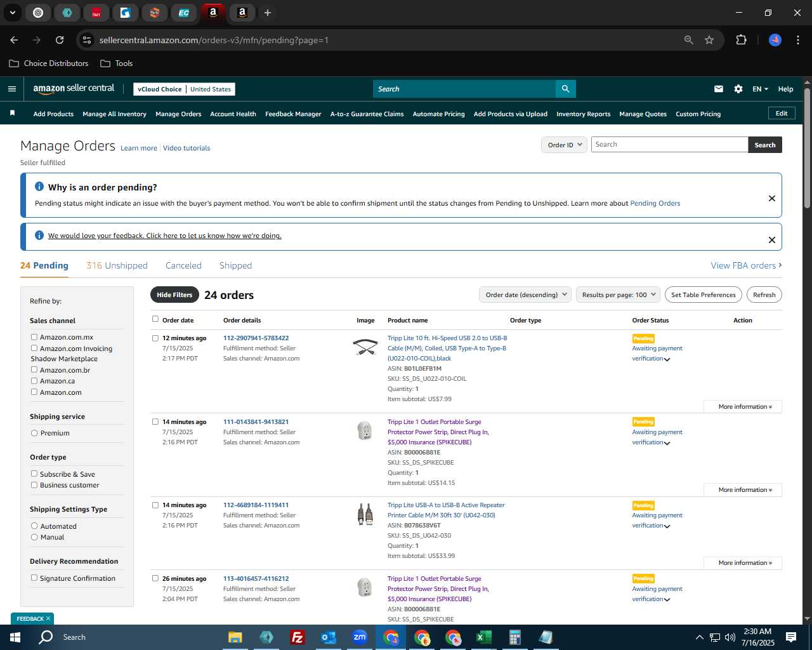Screen dimensions: 812x650
Task: Bookmark this page with the star icon
Action: point(709,40)
